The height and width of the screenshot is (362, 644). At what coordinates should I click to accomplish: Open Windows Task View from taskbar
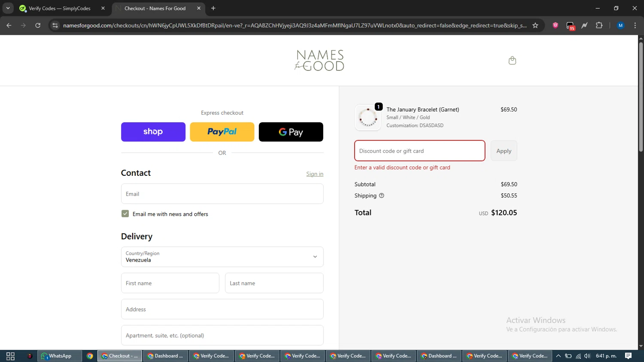point(10,356)
